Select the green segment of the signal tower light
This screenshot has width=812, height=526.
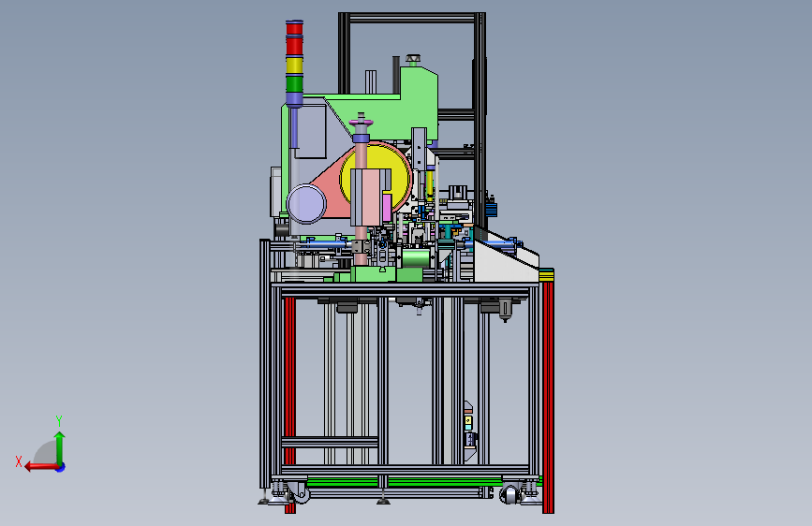[x=294, y=83]
